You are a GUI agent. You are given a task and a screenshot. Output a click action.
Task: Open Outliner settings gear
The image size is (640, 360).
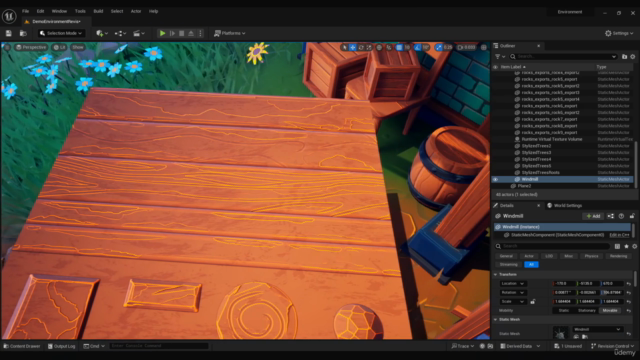point(633,56)
